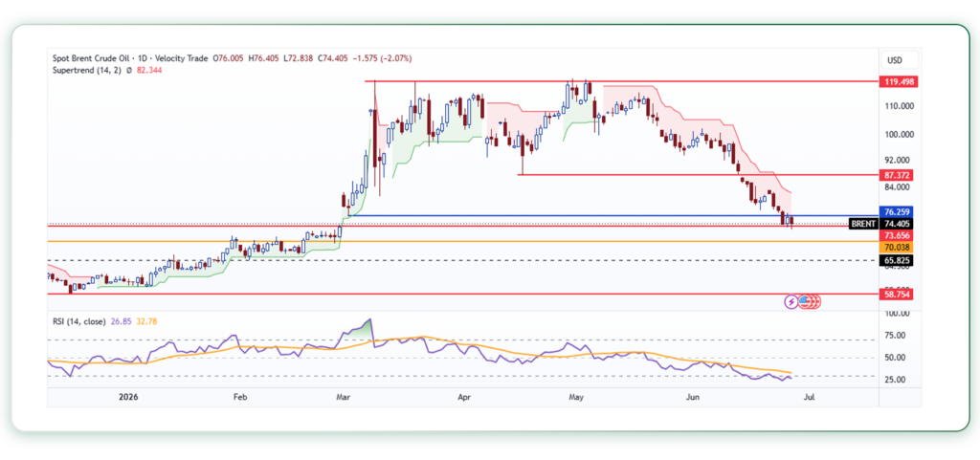
Task: Open the USD currency selector
Action: (900, 60)
